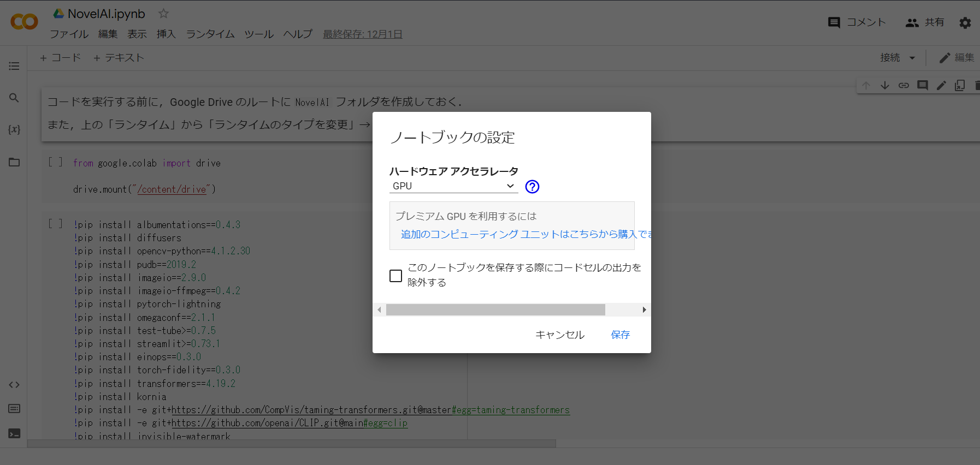
Task: Open the settings gear icon
Action: point(965,22)
